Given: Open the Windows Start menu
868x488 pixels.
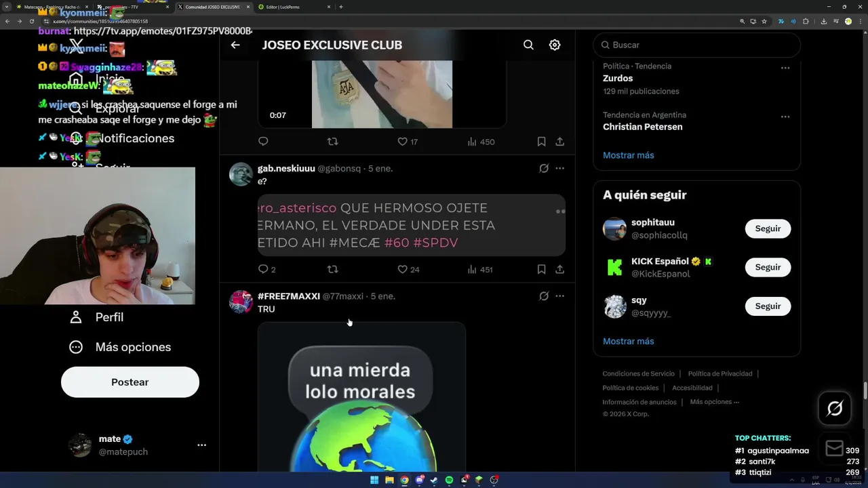Looking at the screenshot, I should click(374, 480).
